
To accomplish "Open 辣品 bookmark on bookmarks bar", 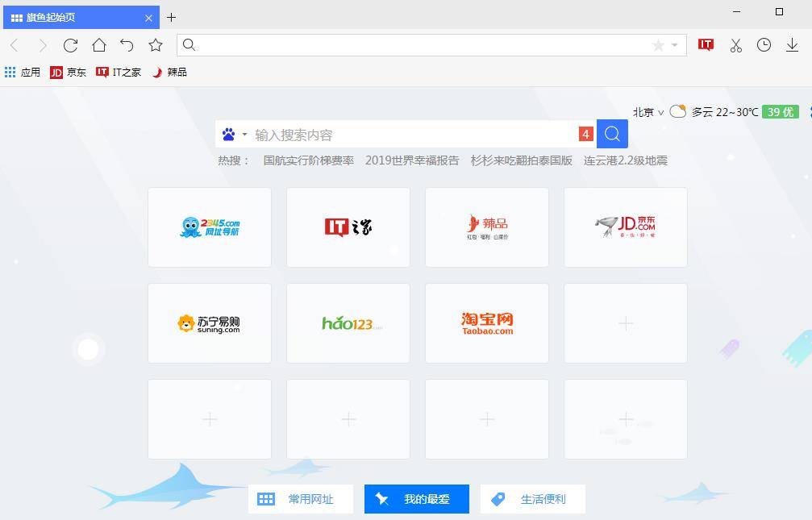I will [x=170, y=72].
